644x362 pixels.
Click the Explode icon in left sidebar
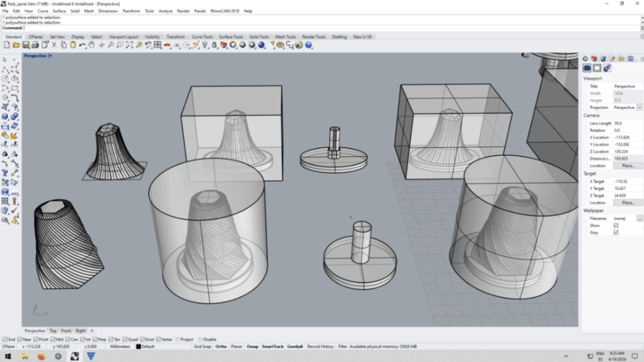[14, 135]
